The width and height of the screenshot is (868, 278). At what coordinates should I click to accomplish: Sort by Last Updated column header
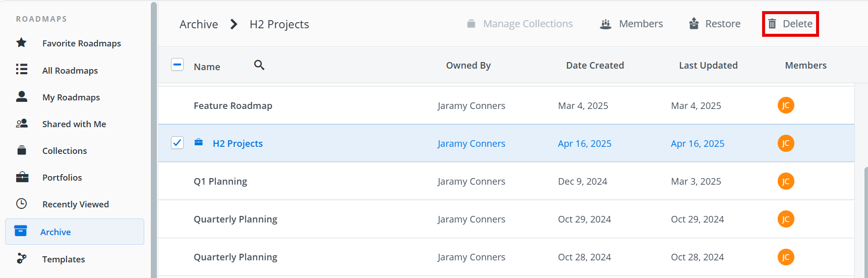[x=708, y=65]
